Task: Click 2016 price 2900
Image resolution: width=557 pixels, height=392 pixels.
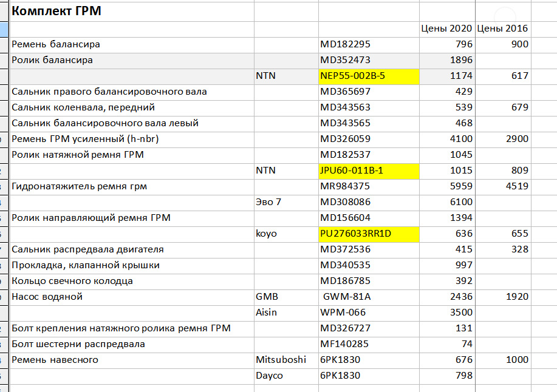Action: 503,140
